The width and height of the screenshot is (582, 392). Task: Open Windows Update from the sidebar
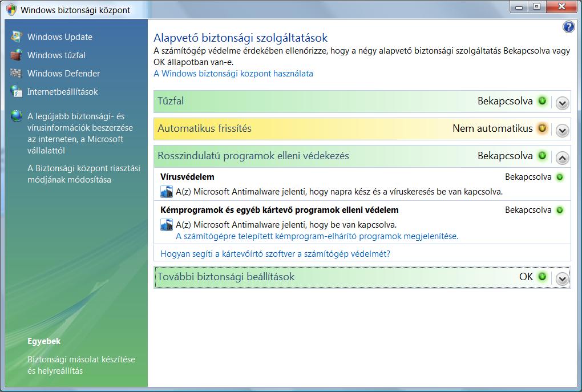pos(59,37)
